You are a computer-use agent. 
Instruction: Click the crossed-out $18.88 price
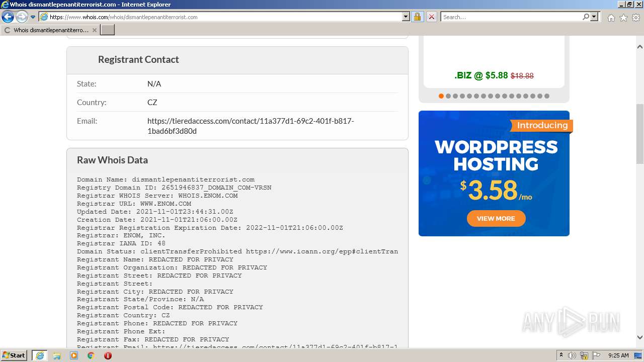(x=522, y=76)
